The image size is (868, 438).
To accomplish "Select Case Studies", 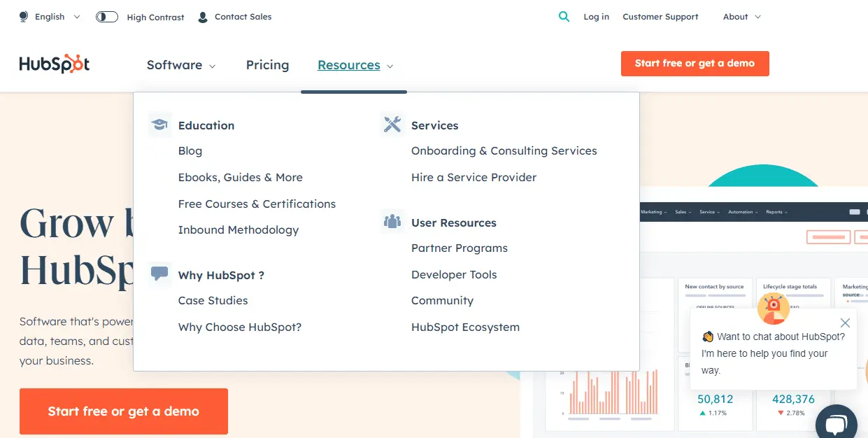I will click(x=213, y=301).
